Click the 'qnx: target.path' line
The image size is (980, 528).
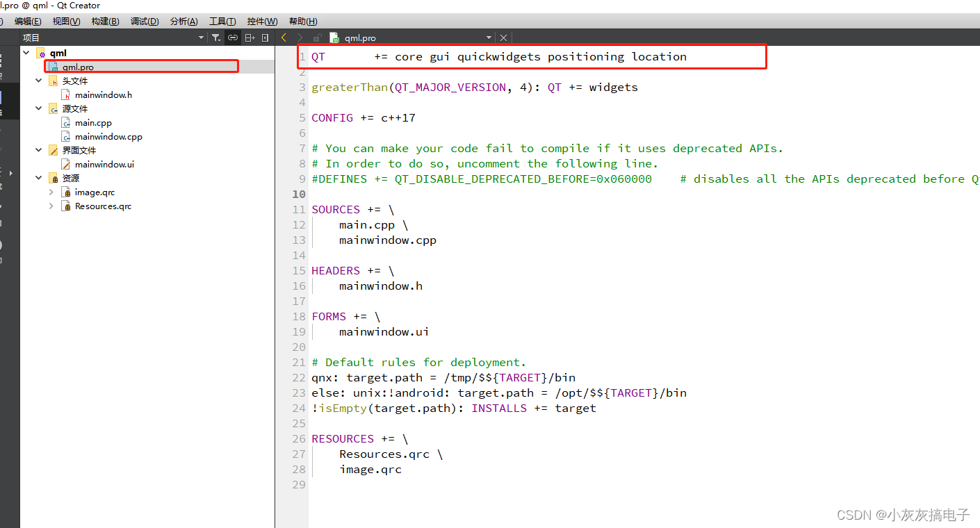pos(443,378)
